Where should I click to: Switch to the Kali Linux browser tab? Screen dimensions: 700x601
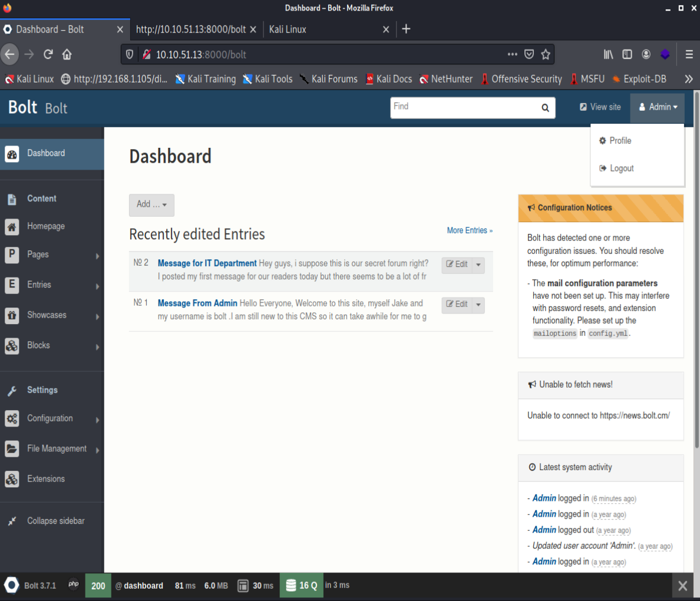coord(324,29)
